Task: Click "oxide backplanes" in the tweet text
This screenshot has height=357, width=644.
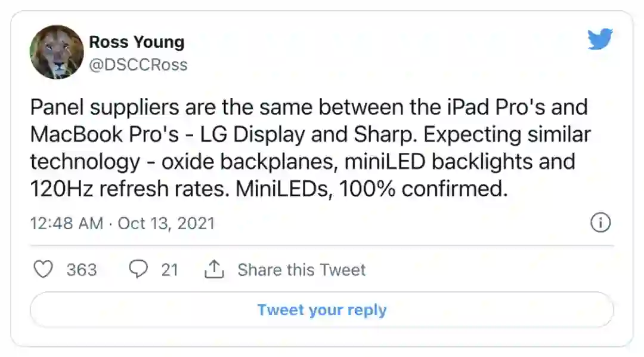Action: (224, 162)
